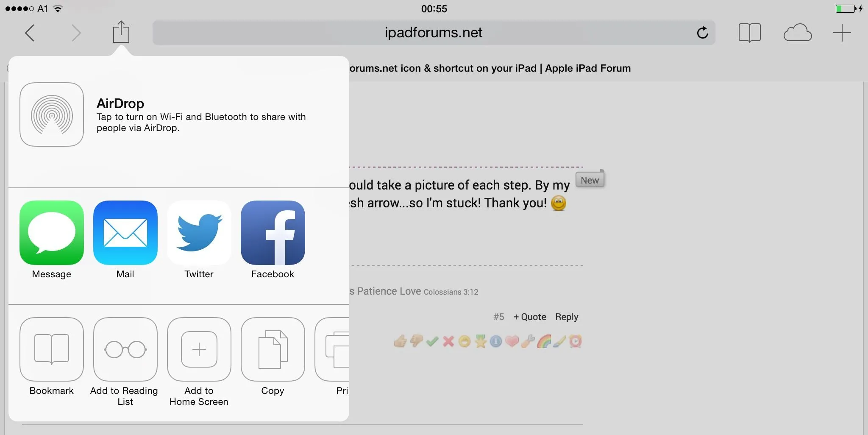Viewport: 868px width, 435px height.
Task: Go back to the previous page
Action: click(x=29, y=33)
